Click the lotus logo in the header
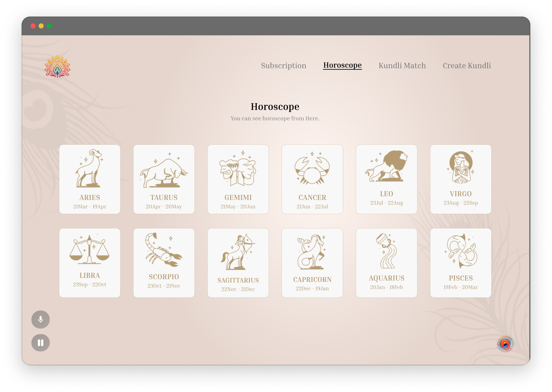 pyautogui.click(x=57, y=66)
